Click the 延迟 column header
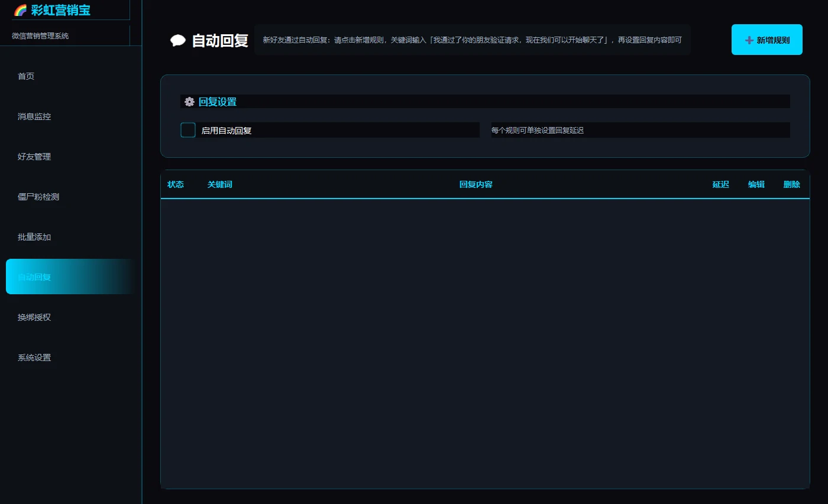 pos(720,184)
